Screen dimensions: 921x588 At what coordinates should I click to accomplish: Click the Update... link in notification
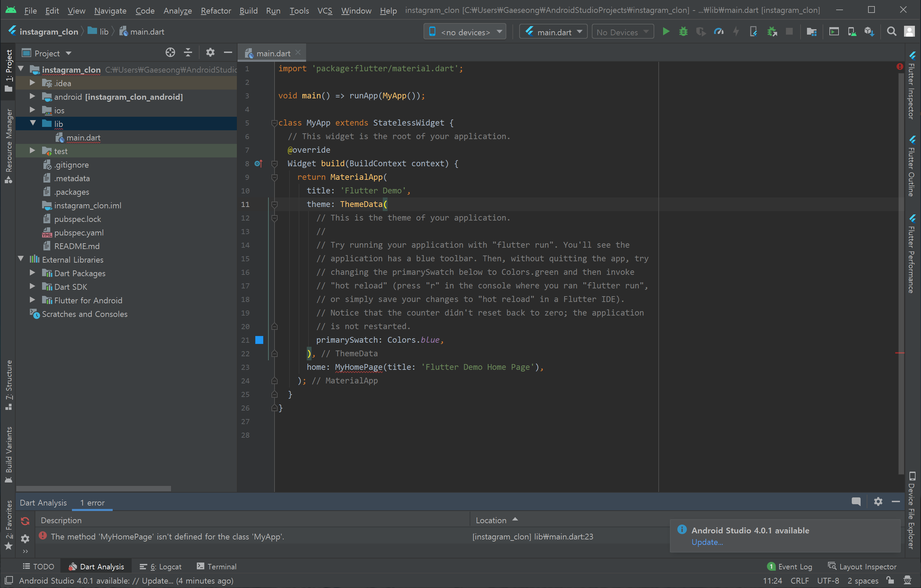click(x=707, y=542)
